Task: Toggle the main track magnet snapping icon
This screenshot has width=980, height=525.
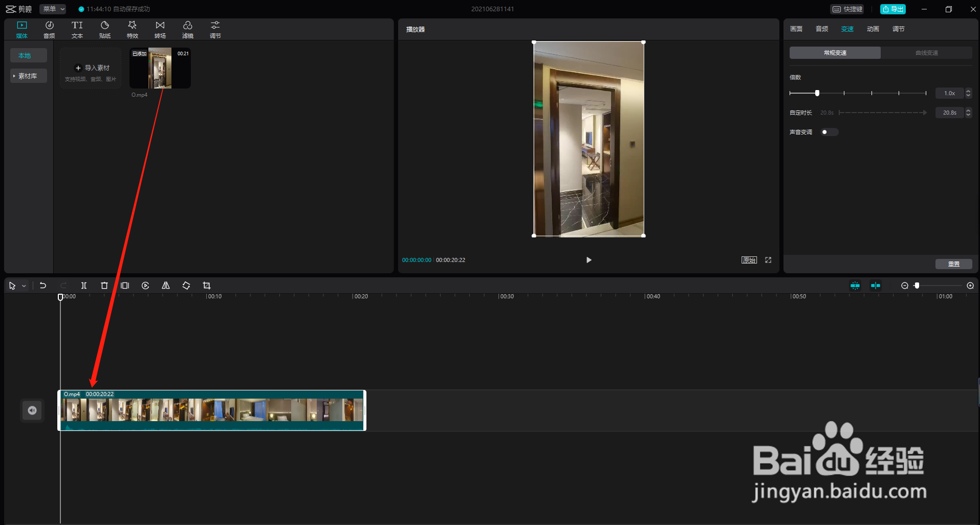Action: (855, 286)
